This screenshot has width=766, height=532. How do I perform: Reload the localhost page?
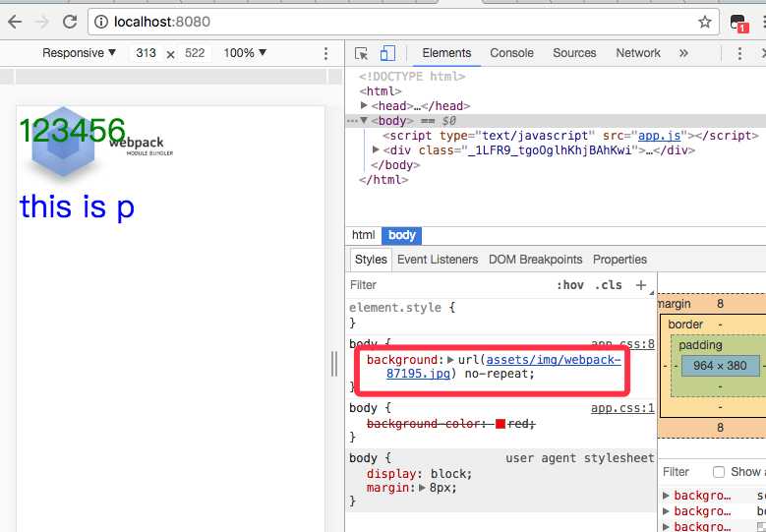(70, 22)
